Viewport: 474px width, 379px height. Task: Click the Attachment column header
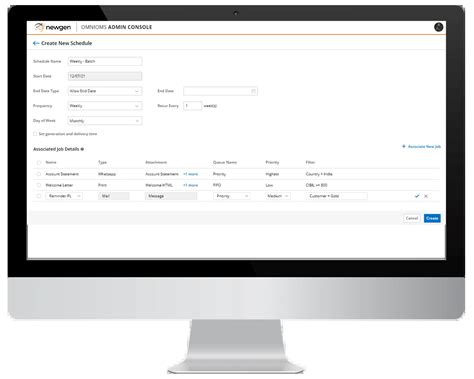tap(156, 163)
